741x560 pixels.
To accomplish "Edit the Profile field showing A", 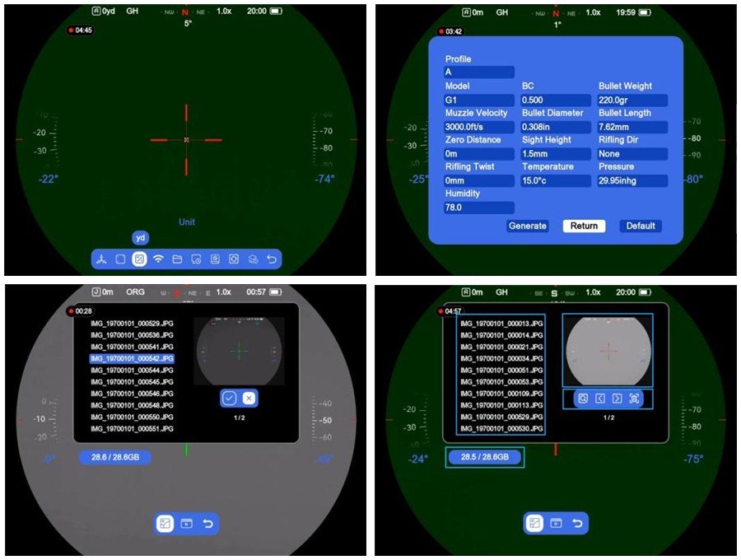I will (478, 72).
